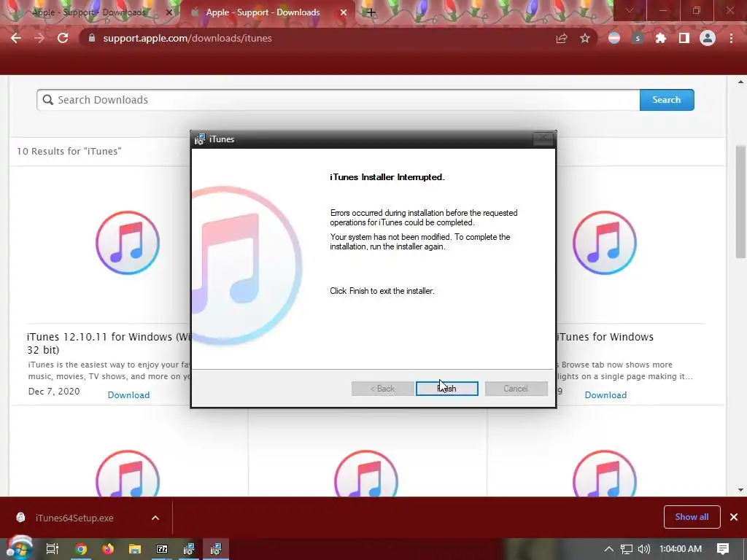Switch to the first Apple Support Downloads tab

88,12
